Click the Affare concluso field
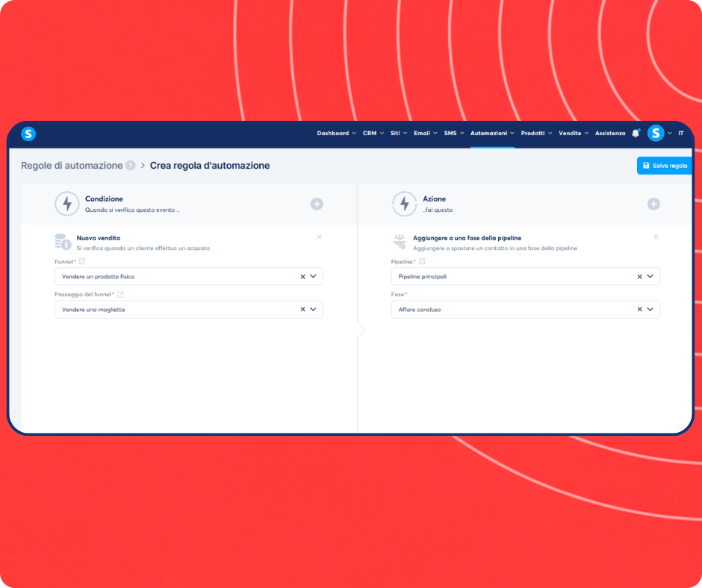Image resolution: width=702 pixels, height=588 pixels. (525, 309)
